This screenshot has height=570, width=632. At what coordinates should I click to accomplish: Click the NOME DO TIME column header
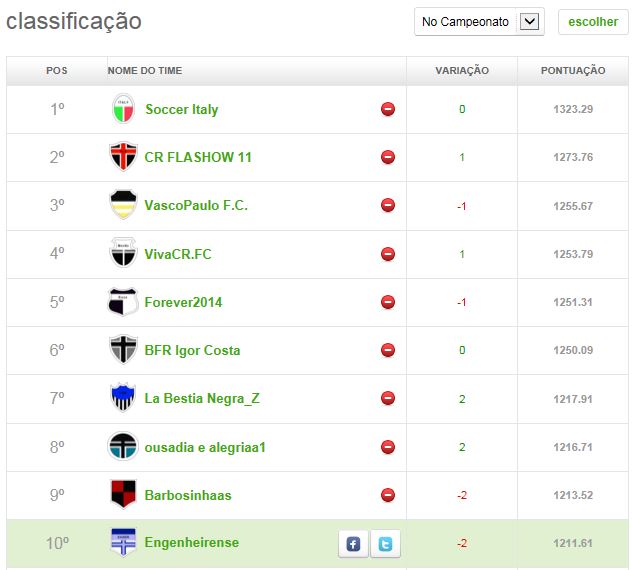click(145, 71)
